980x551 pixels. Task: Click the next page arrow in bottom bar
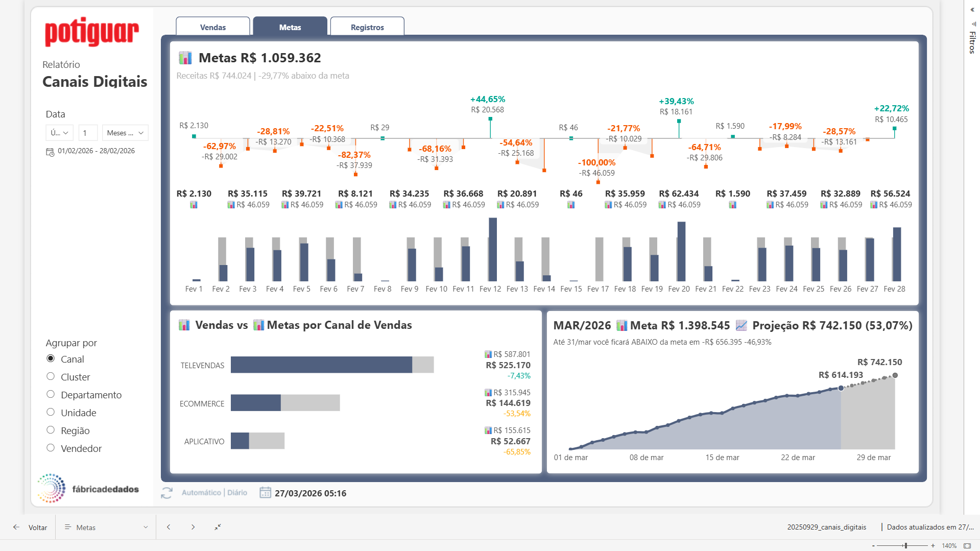point(193,526)
